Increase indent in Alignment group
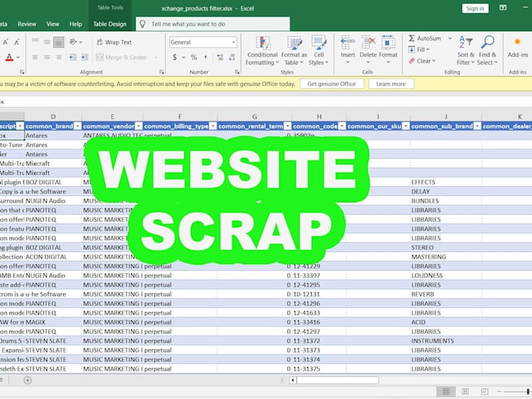 pos(84,57)
